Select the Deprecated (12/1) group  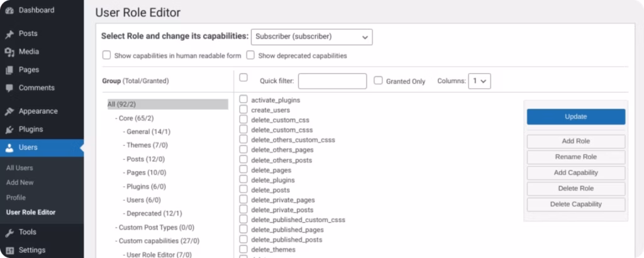point(152,213)
